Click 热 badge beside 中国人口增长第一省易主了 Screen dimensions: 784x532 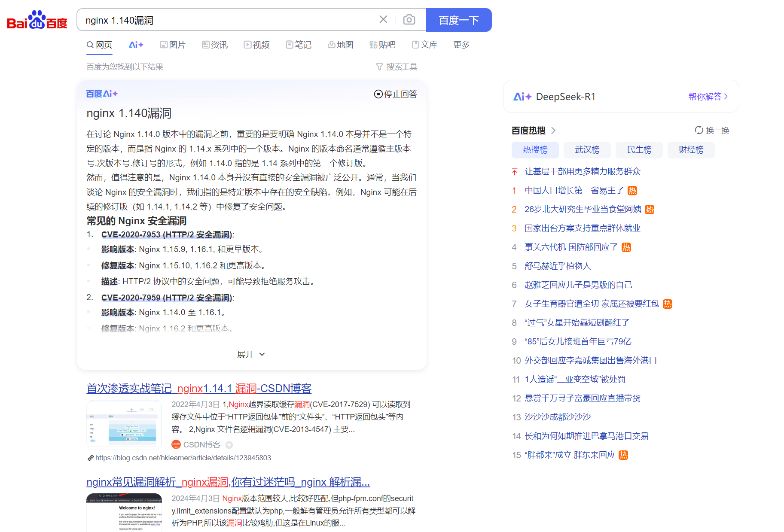632,191
